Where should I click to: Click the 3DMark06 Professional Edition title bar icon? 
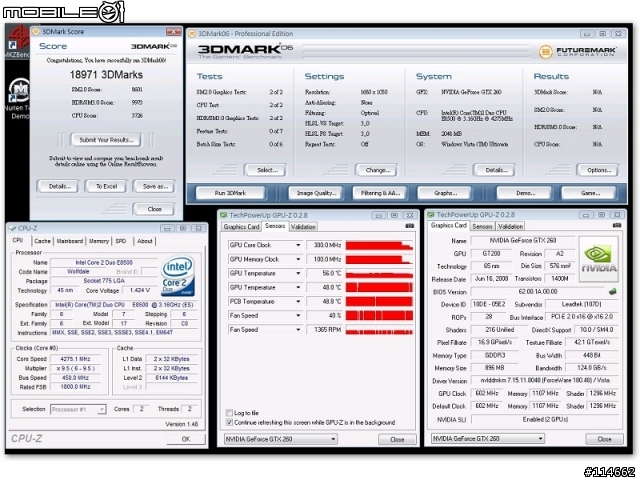[192, 34]
